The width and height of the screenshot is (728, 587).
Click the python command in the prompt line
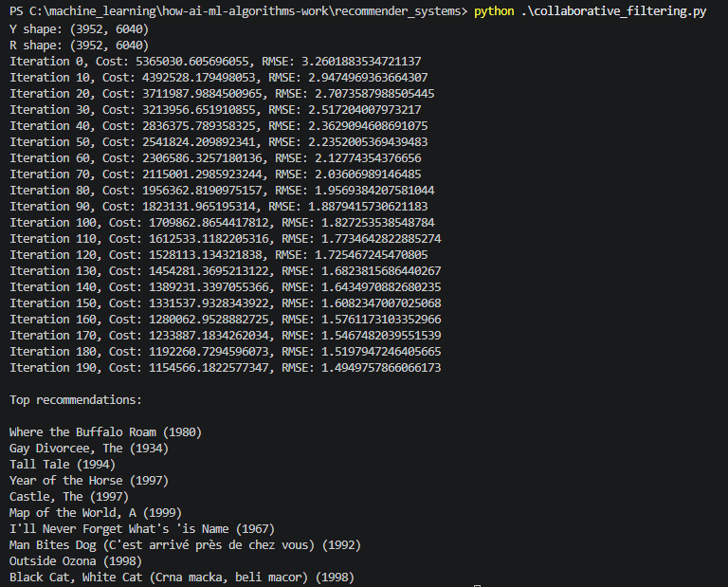point(495,12)
